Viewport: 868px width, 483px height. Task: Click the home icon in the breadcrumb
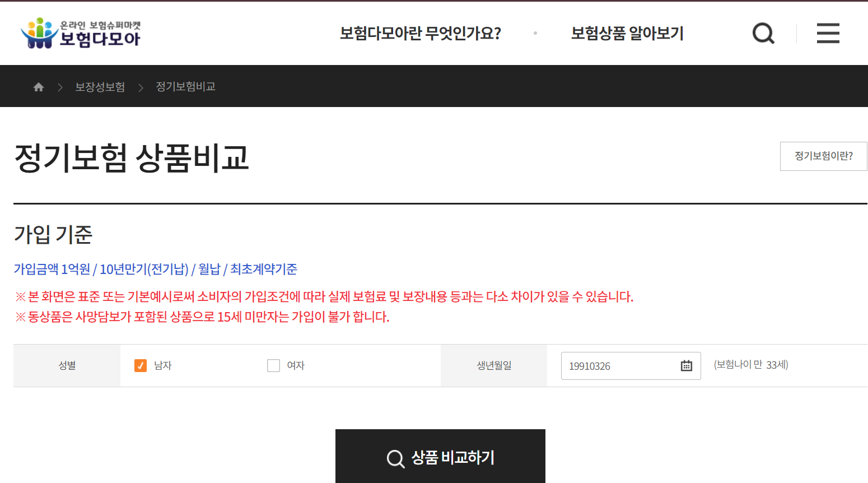(x=38, y=86)
